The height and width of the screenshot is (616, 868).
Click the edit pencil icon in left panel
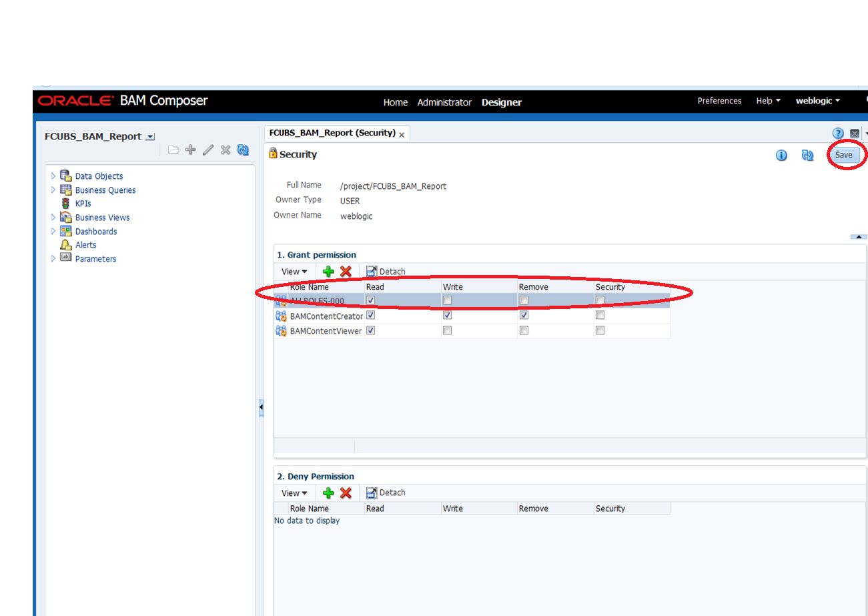click(208, 150)
